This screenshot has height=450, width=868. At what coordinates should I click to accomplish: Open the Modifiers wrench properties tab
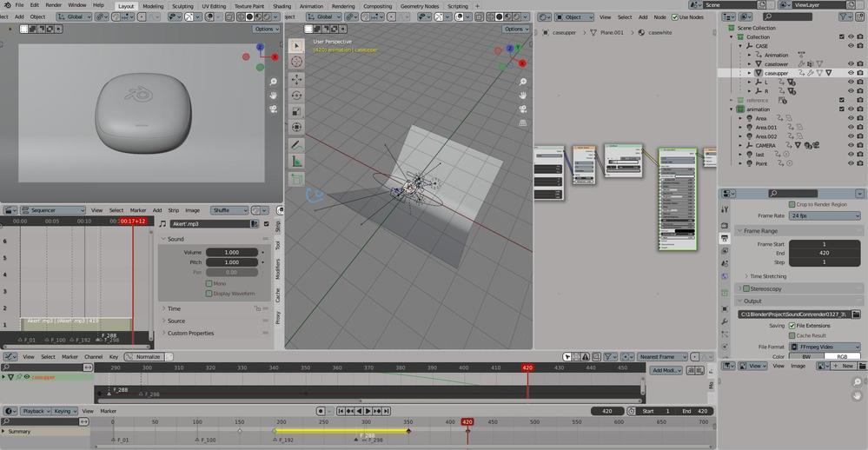tap(726, 321)
